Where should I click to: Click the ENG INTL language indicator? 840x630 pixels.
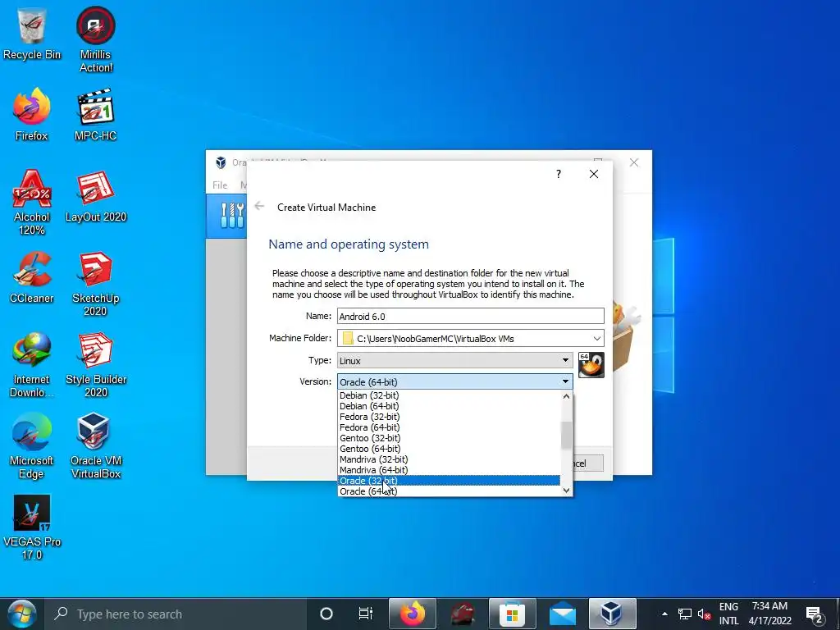(x=728, y=614)
